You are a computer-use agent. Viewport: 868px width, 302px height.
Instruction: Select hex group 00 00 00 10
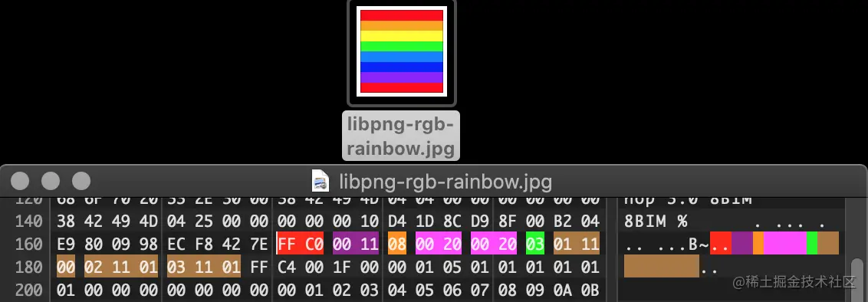[327, 222]
